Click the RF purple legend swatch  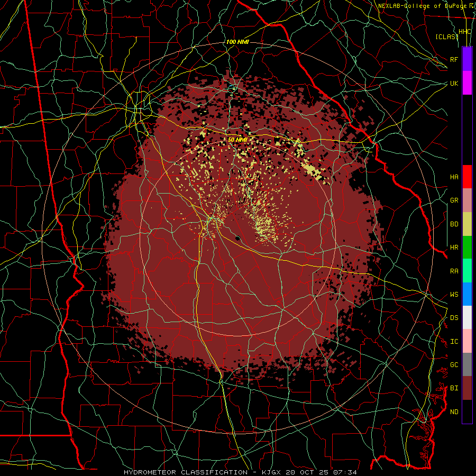[x=467, y=59]
